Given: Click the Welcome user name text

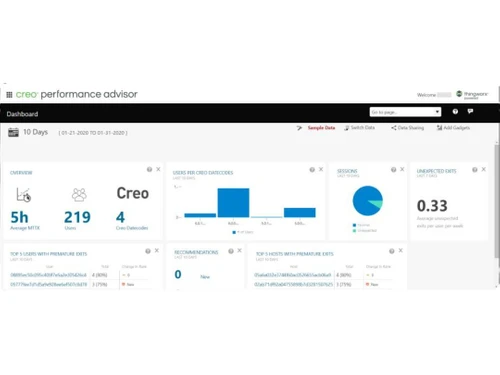Looking at the screenshot, I should point(434,95).
